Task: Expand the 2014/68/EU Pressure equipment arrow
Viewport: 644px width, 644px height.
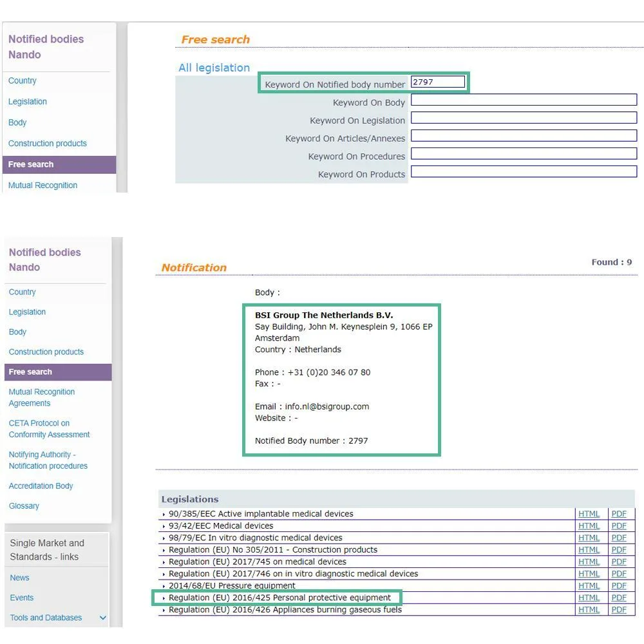Action: point(164,586)
